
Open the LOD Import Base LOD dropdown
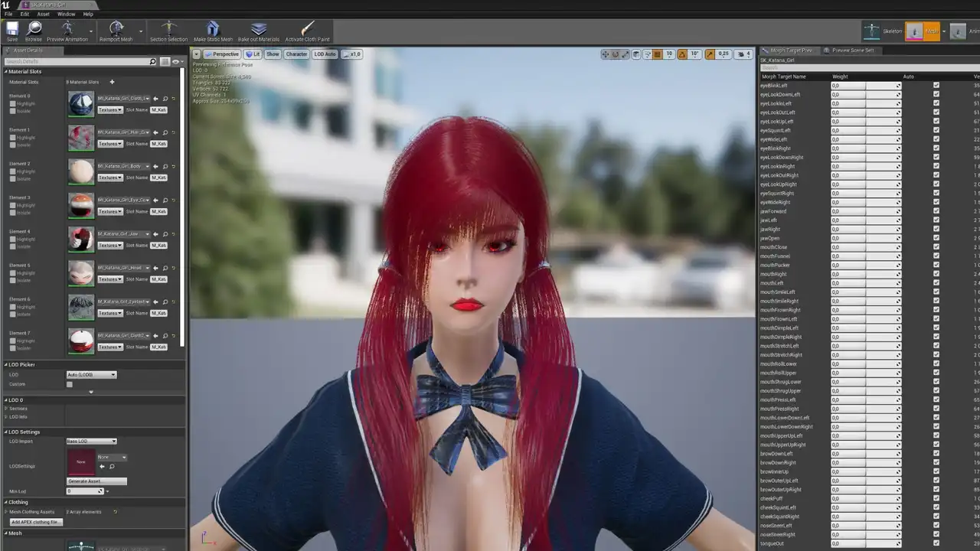pos(91,442)
